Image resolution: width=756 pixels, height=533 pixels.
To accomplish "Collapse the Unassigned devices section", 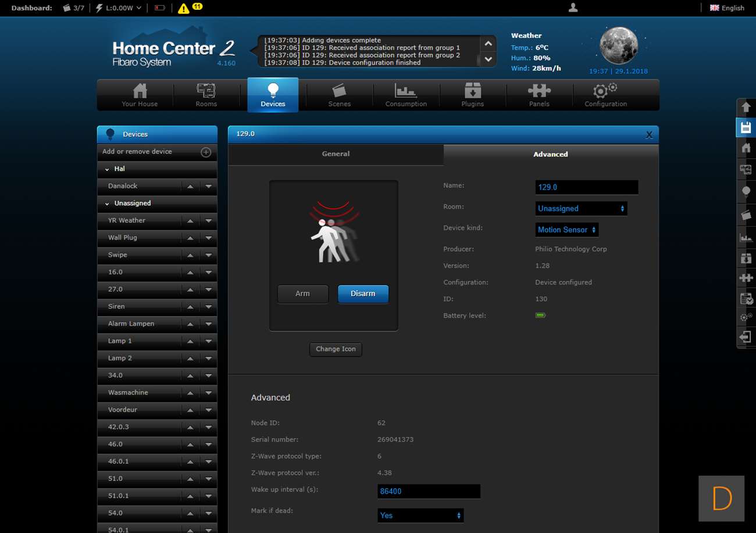I will (x=106, y=203).
